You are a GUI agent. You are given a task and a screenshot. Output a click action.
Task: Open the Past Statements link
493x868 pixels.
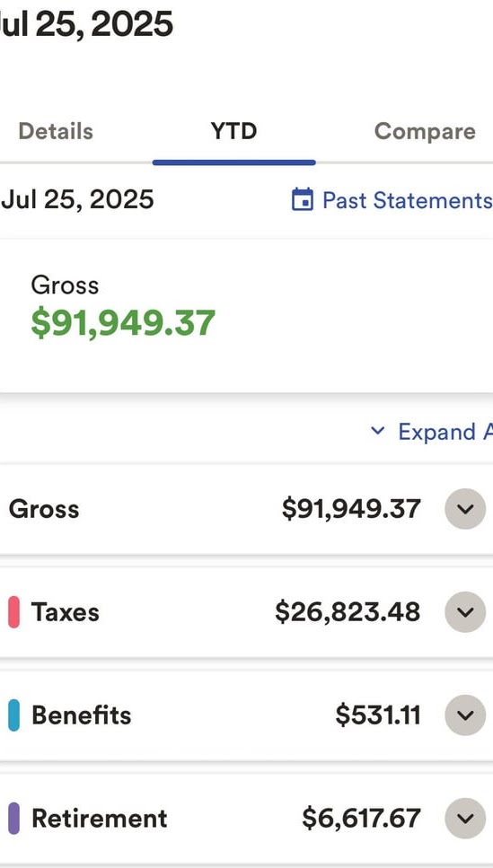(407, 200)
